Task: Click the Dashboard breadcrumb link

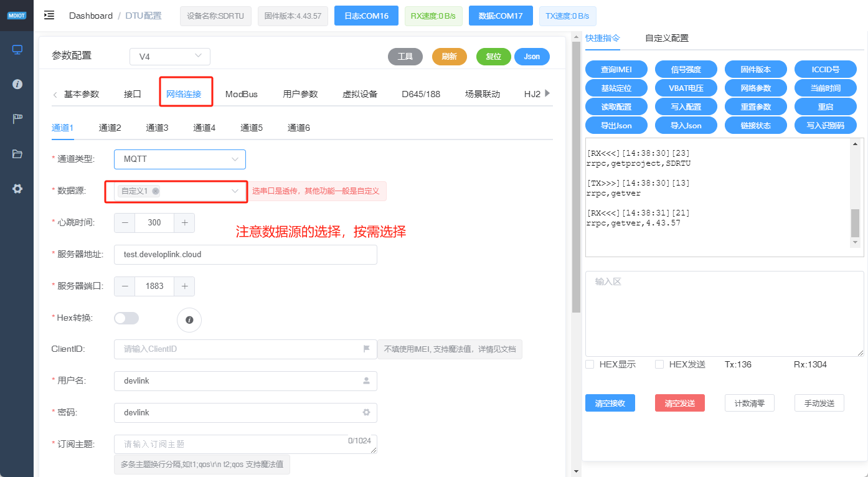Action: (91, 16)
